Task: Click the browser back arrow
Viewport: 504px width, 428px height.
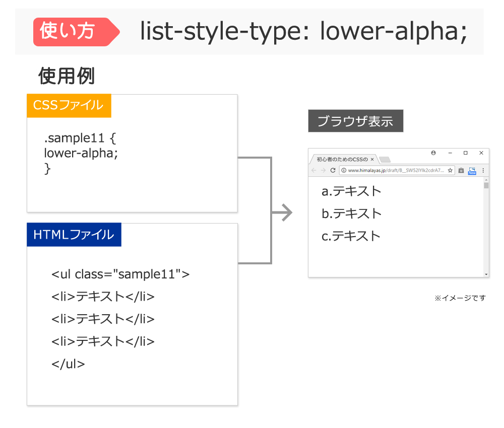Action: pos(314,170)
